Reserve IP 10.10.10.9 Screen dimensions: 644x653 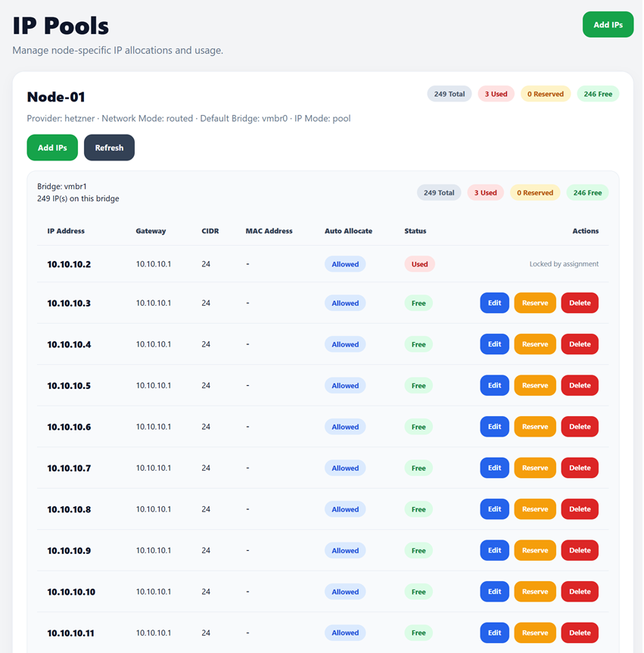tap(535, 550)
